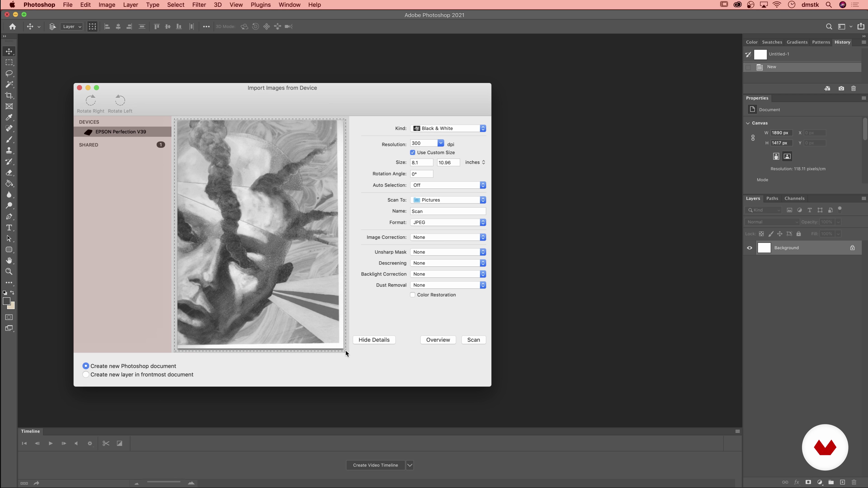
Task: Select the Frame tool
Action: pos(9,106)
